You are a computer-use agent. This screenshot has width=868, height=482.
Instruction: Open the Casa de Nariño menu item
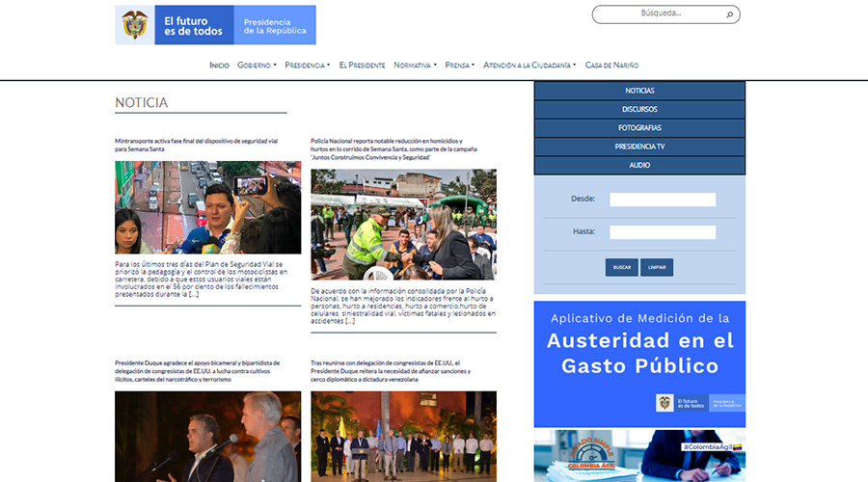(x=611, y=66)
